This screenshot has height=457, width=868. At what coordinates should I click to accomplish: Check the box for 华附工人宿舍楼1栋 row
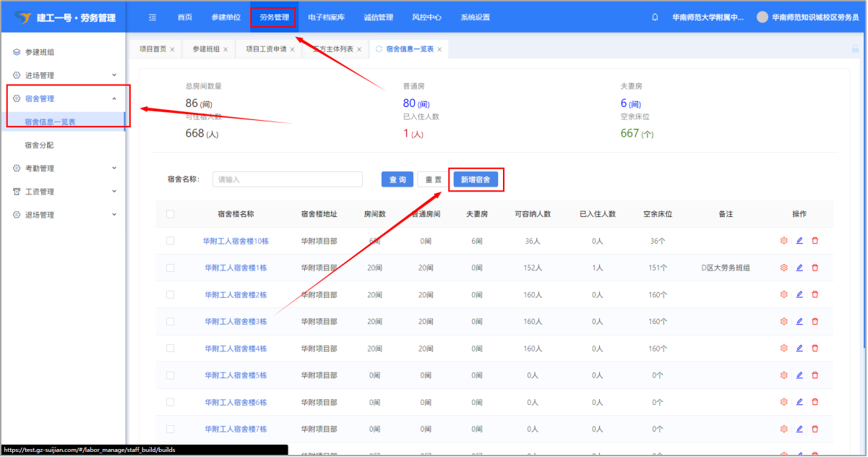(170, 268)
